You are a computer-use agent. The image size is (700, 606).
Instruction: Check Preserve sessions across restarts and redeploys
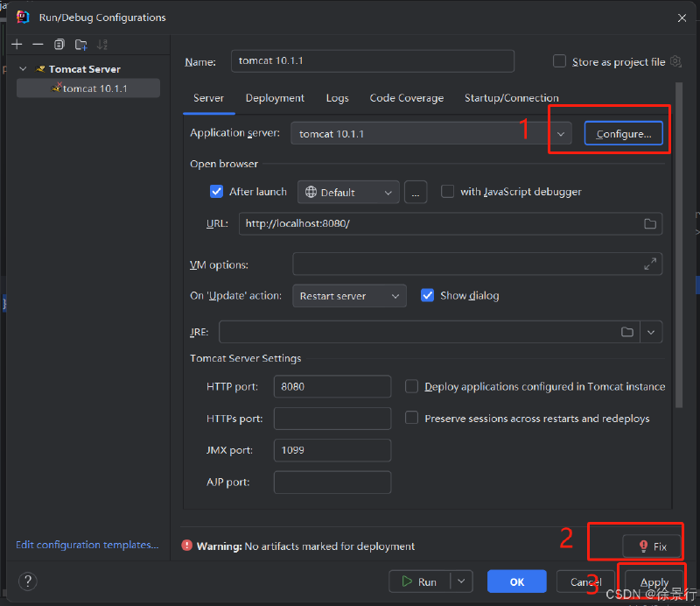pyautogui.click(x=411, y=418)
